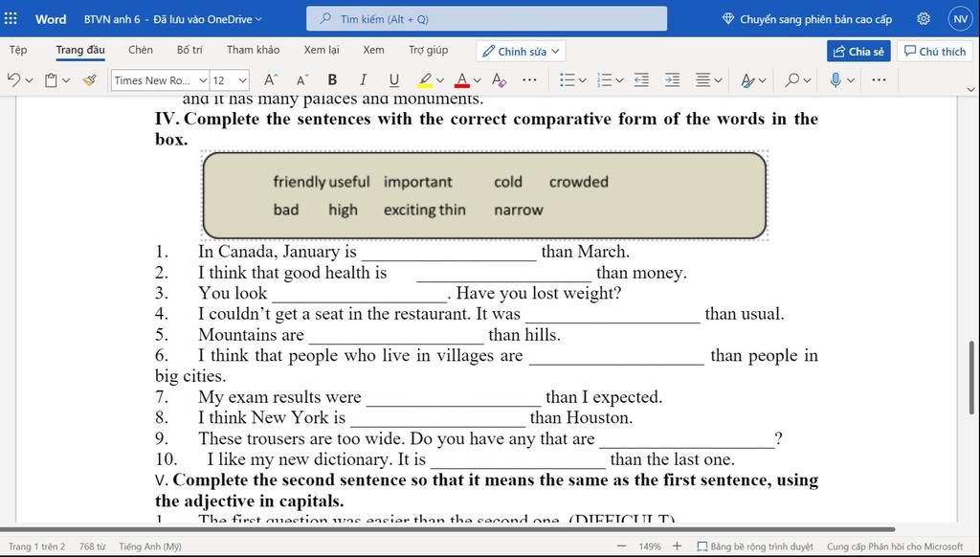Click Tiếng Anh (Mỹ) language indicator

click(x=150, y=546)
